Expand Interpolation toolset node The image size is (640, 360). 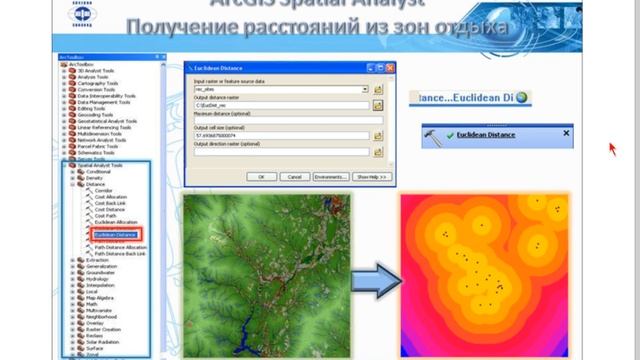point(73,285)
